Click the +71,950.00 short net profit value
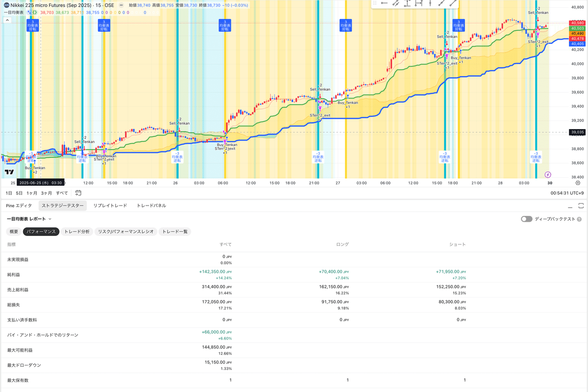Screen dimensions: 588x392 450,271
